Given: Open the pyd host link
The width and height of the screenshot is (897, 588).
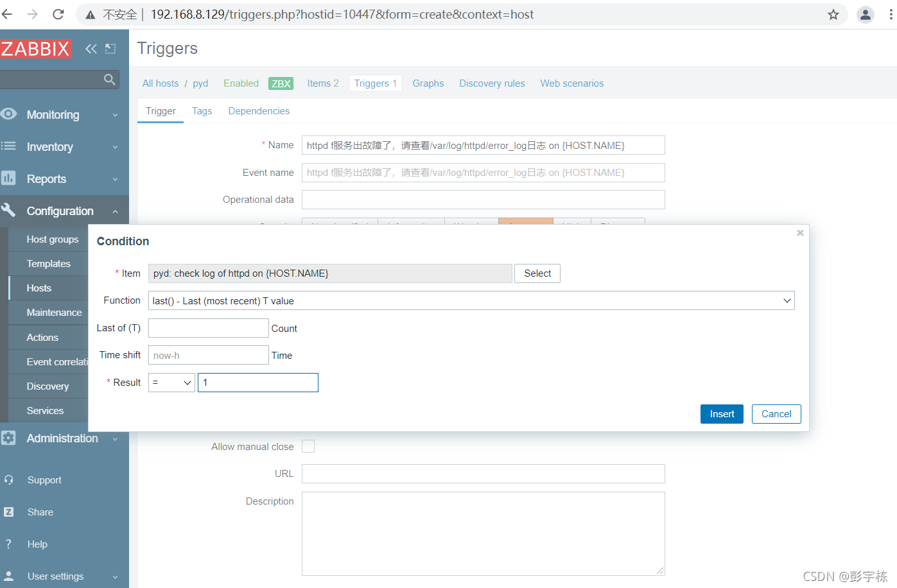Looking at the screenshot, I should [x=200, y=83].
